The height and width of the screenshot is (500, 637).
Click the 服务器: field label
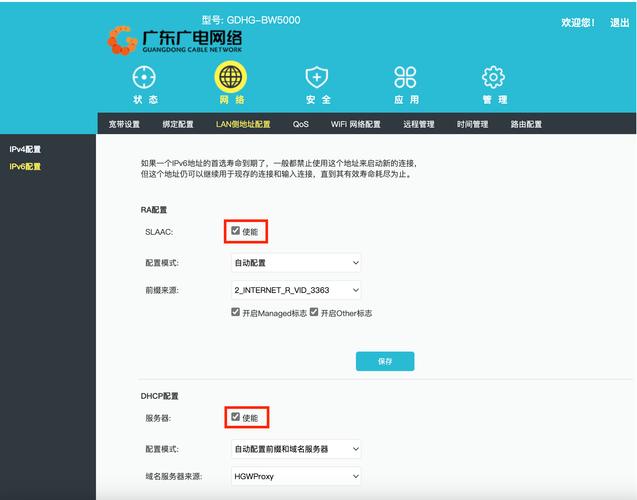(158, 418)
